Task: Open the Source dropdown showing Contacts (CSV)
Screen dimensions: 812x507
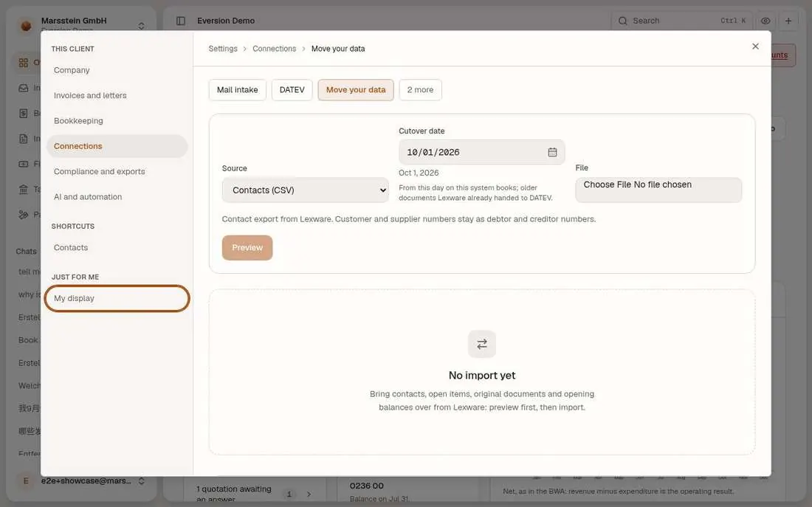Action: click(306, 190)
